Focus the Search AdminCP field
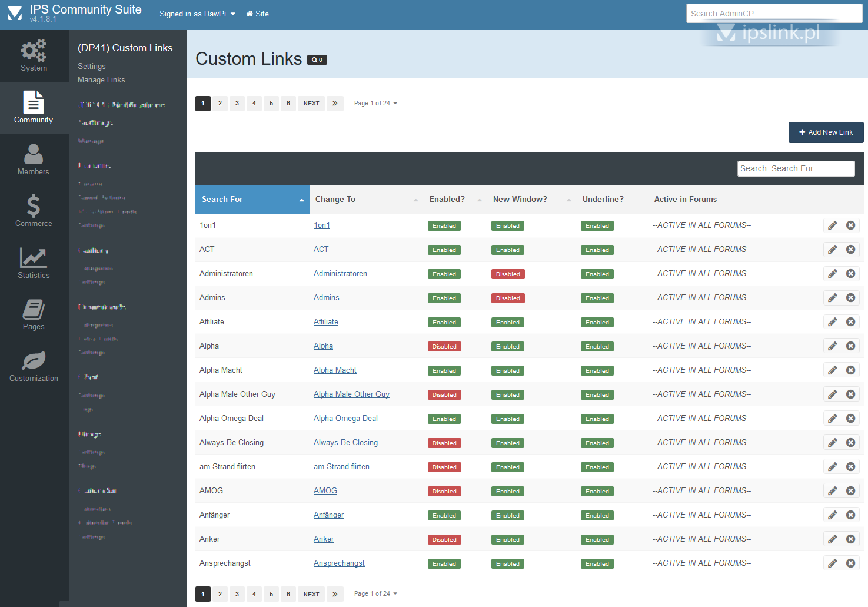Viewport: 868px width, 607px height. pos(774,14)
